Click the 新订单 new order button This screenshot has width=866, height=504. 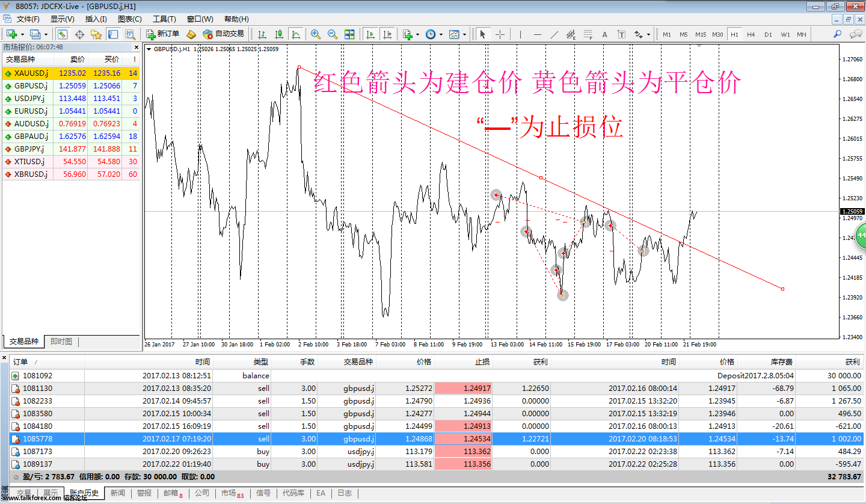(x=163, y=34)
